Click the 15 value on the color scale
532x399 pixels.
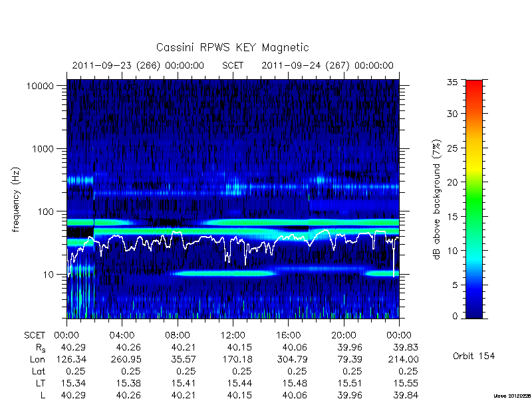452,217
